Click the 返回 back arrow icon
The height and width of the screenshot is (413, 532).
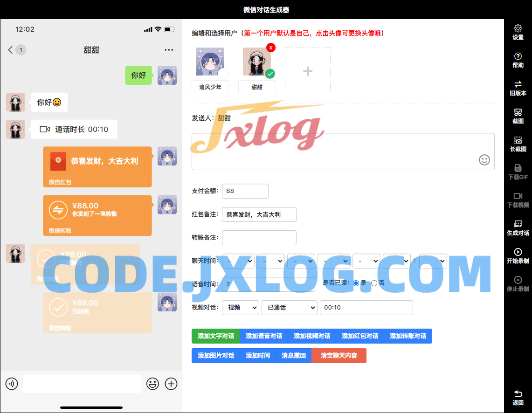[518, 394]
